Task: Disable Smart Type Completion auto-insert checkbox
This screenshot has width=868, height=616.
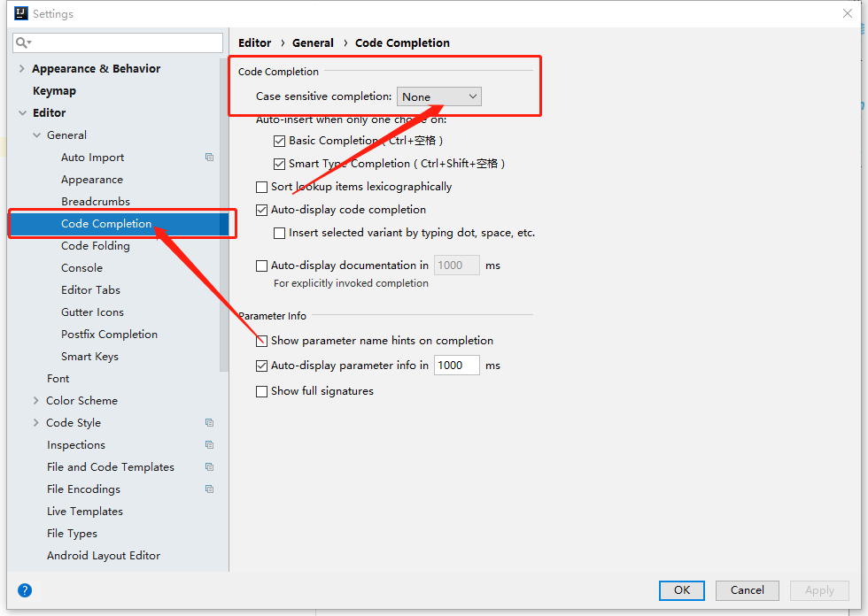Action: (x=280, y=165)
